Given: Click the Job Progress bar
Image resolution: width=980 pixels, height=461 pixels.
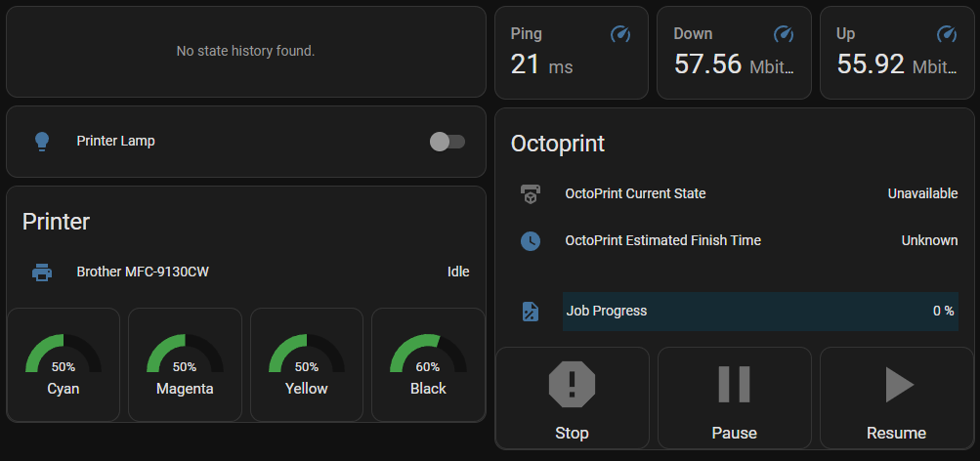Looking at the screenshot, I should (x=759, y=312).
